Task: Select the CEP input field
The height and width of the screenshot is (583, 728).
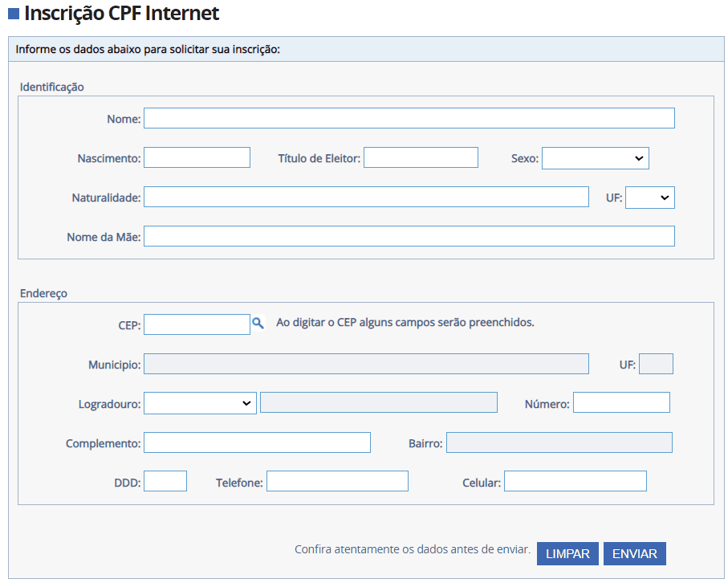Action: point(197,323)
